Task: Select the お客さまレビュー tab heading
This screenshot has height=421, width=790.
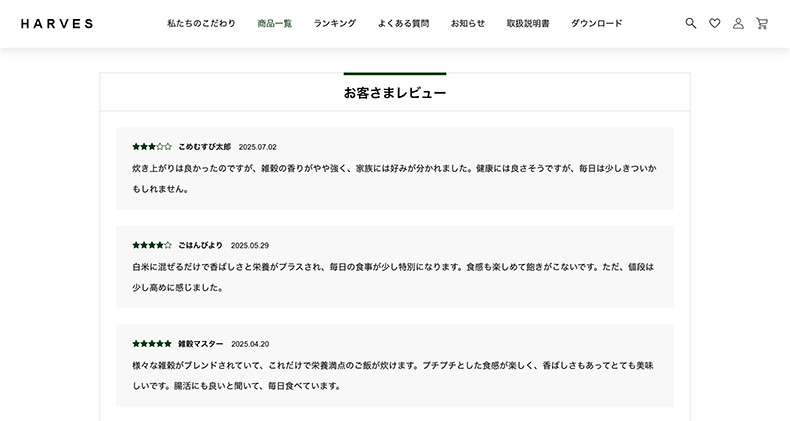Action: point(395,93)
